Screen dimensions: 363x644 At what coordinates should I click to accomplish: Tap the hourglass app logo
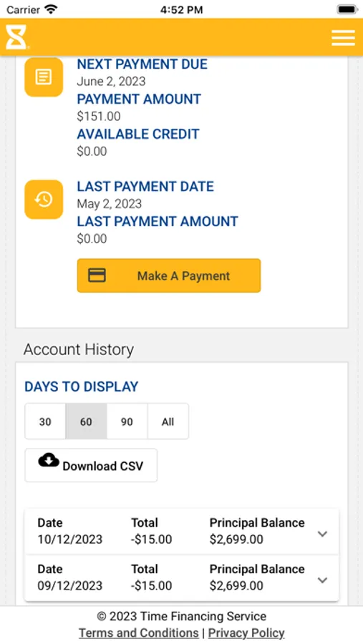[x=16, y=37]
